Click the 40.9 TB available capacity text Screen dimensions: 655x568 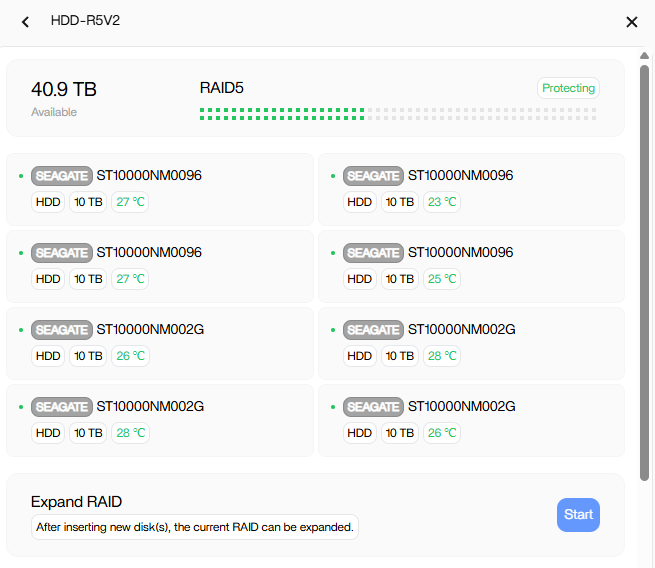64,90
